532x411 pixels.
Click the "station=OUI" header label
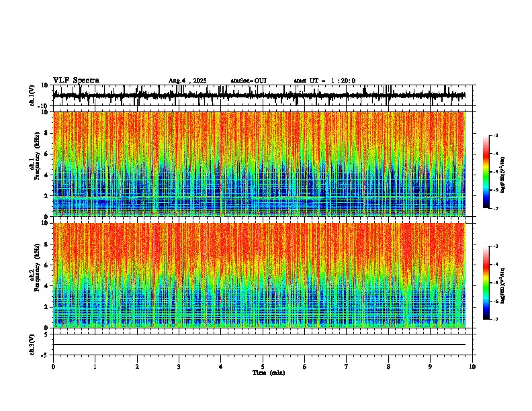pyautogui.click(x=249, y=81)
